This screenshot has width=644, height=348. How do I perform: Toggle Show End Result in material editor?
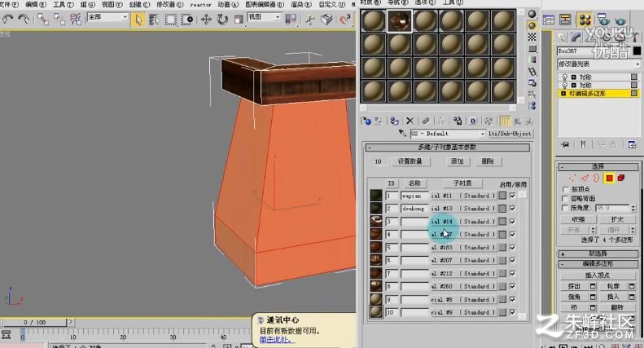504,121
